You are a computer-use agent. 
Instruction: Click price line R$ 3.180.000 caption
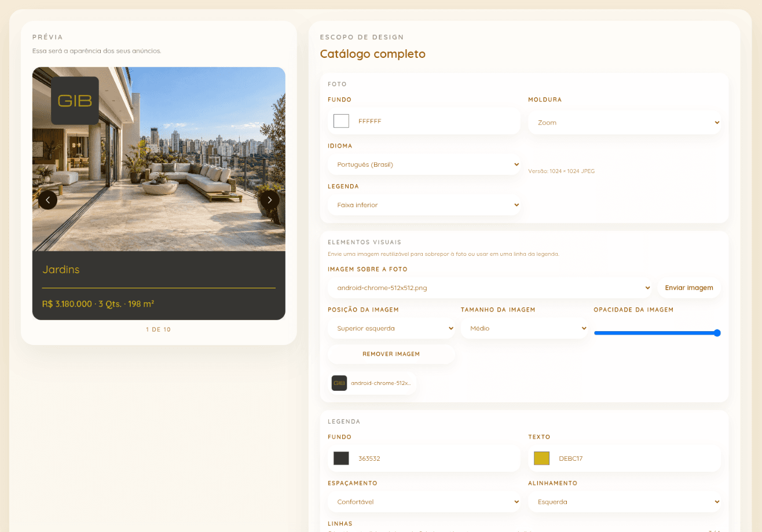(x=98, y=303)
